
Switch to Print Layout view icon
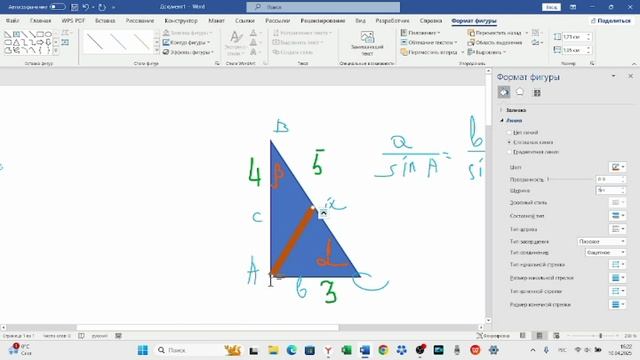tap(539, 336)
